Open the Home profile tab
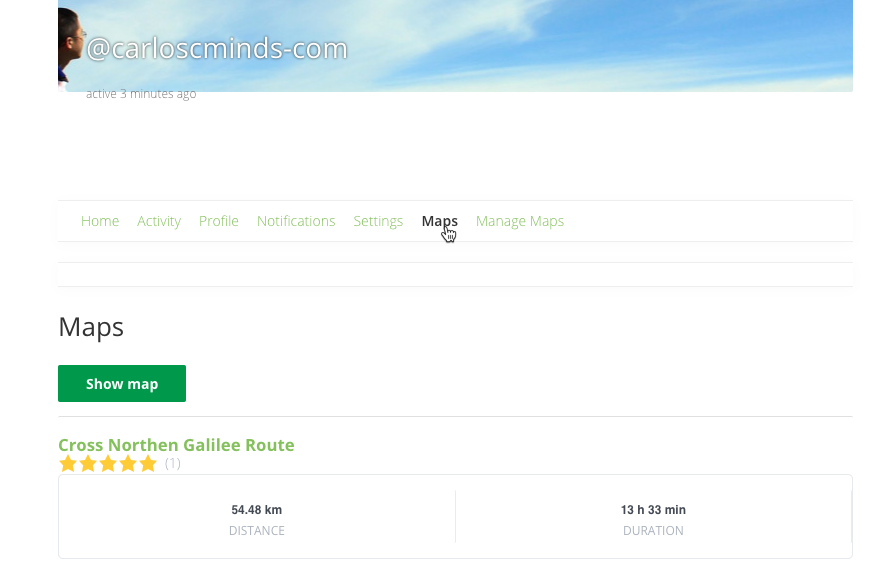The image size is (883, 574). click(100, 221)
